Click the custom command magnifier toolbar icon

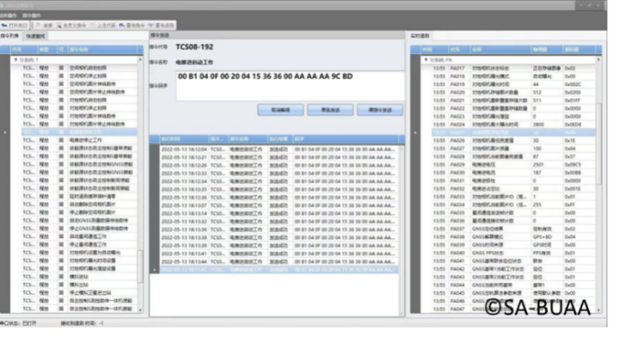58,25
